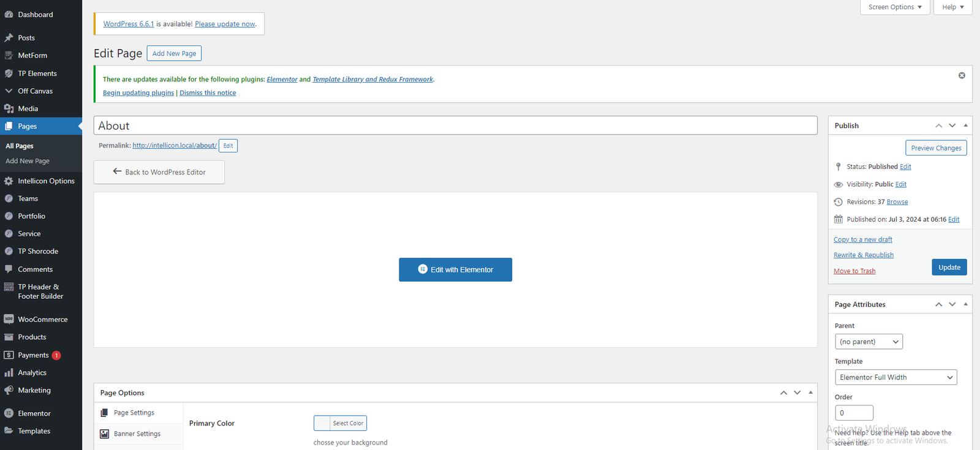This screenshot has height=450, width=980.
Task: Open the Parent page dropdown
Action: click(869, 342)
